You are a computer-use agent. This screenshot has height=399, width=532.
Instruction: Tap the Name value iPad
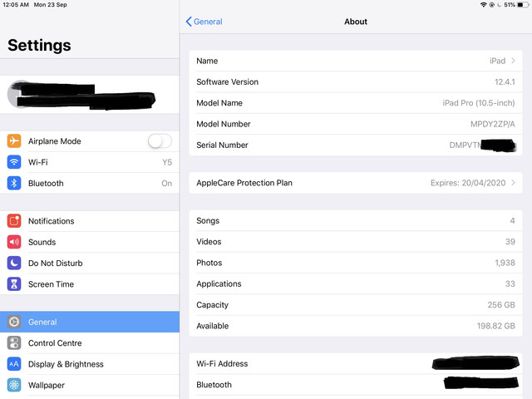(497, 61)
